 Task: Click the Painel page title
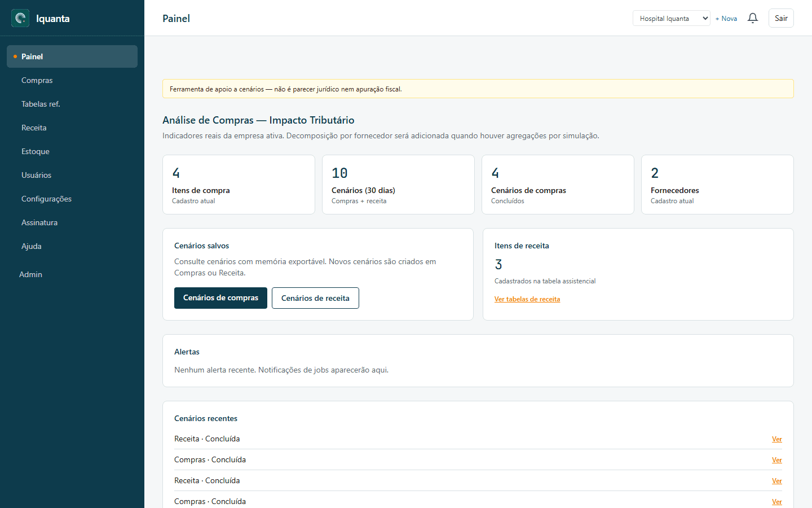click(176, 19)
